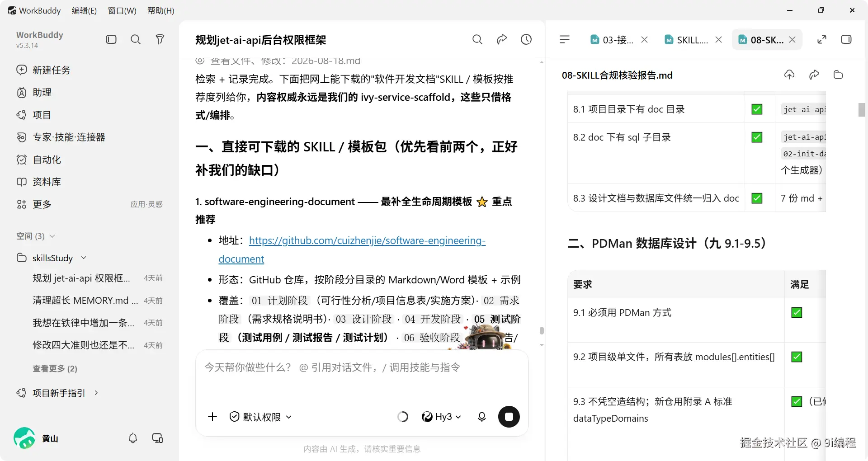This screenshot has height=461, width=868.
Task: Toggle checkbox for 9.3 不凭空造结构 row
Action: click(x=797, y=401)
